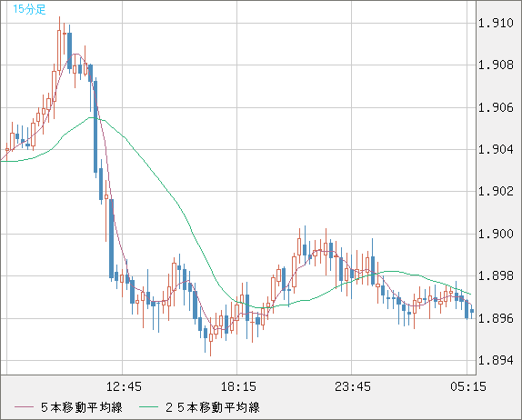
Task: Click the 1.904 price axis label
Action: tap(496, 149)
